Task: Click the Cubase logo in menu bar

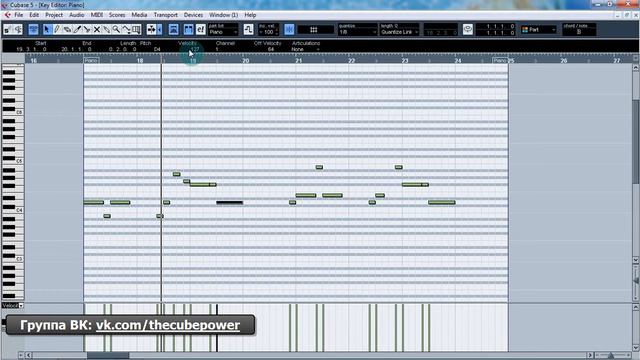Action: point(7,15)
